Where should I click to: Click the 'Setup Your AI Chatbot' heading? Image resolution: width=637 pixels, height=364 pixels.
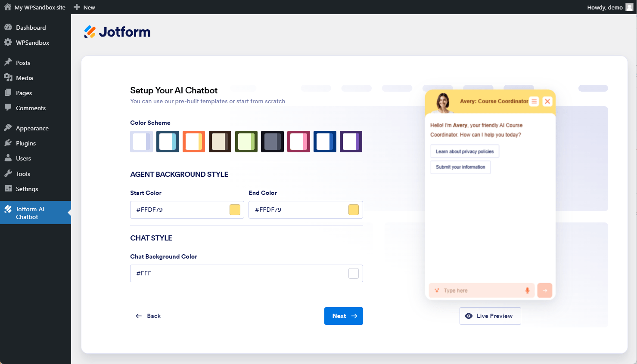click(174, 90)
